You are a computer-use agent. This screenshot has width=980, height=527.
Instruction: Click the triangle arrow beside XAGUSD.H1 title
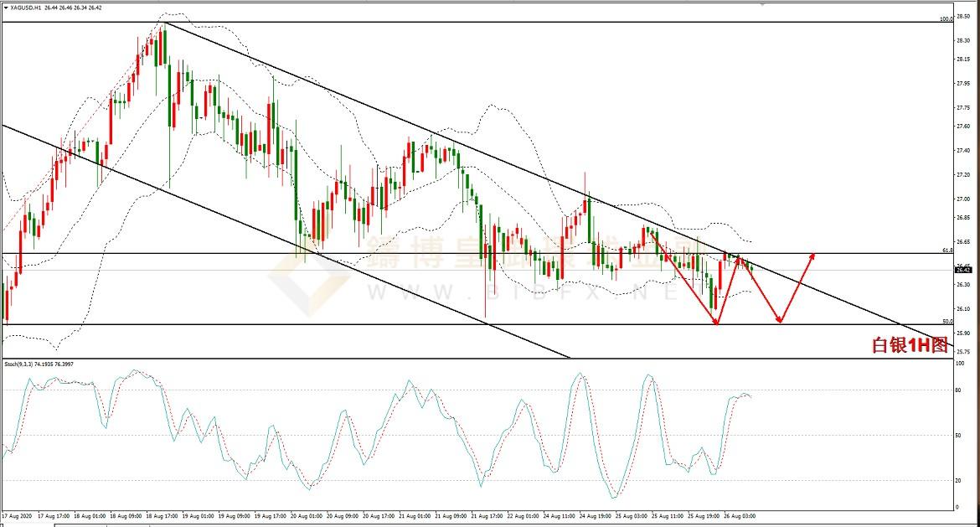tap(6, 7)
